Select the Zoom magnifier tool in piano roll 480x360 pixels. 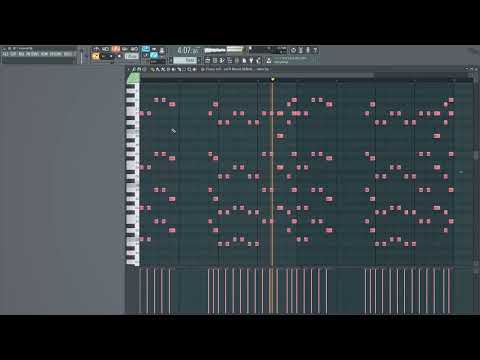pos(189,69)
